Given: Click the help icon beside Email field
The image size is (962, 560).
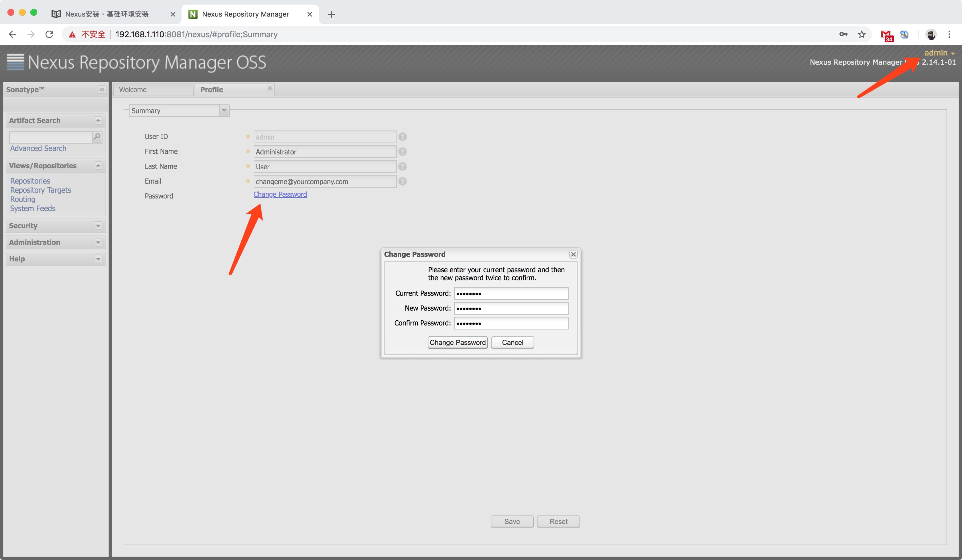Looking at the screenshot, I should pyautogui.click(x=402, y=182).
